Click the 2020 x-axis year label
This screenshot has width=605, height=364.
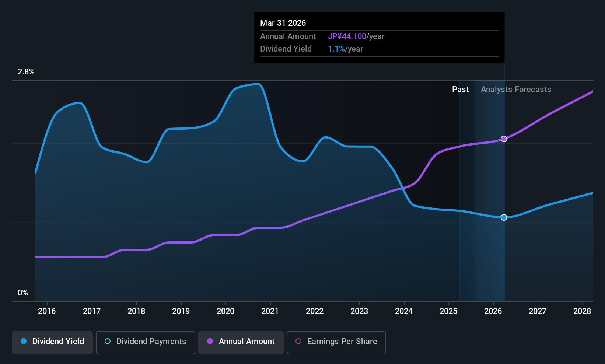point(225,311)
